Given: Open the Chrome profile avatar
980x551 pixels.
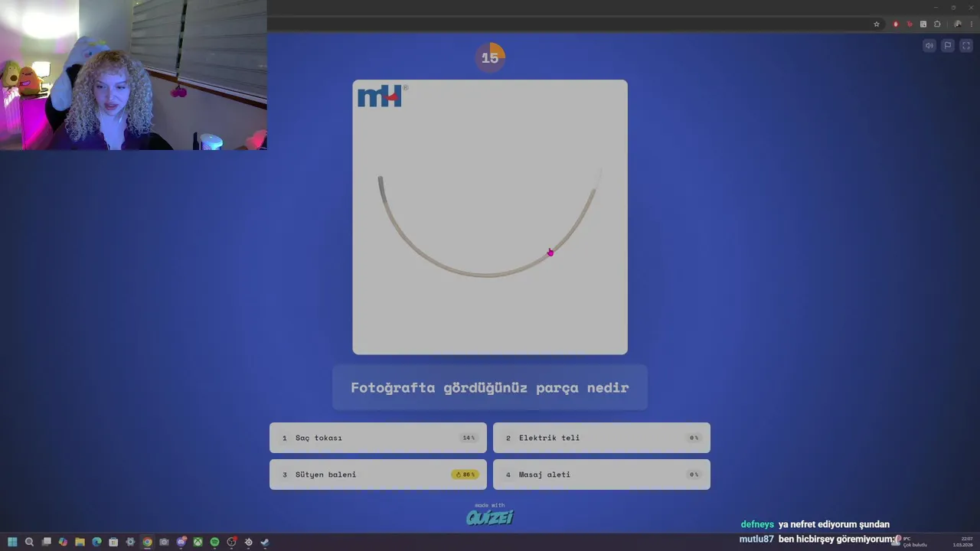Looking at the screenshot, I should pos(958,24).
